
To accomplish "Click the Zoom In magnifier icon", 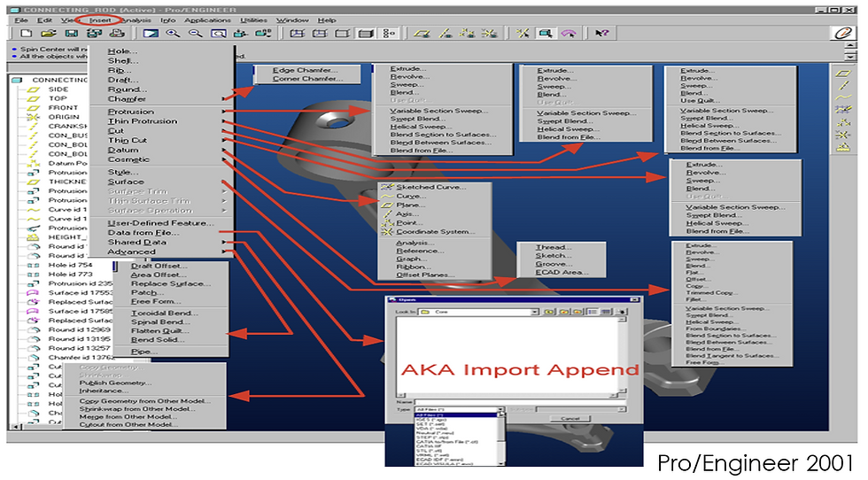I will (x=173, y=34).
